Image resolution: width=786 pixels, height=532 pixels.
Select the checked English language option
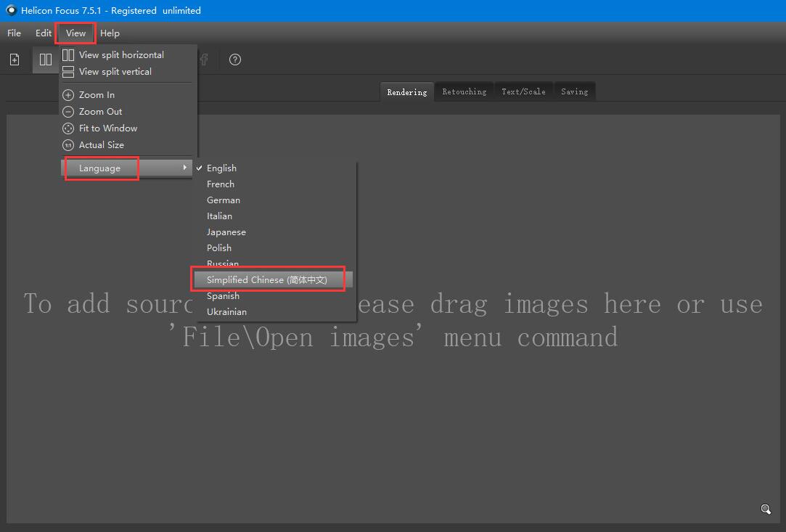(x=221, y=168)
